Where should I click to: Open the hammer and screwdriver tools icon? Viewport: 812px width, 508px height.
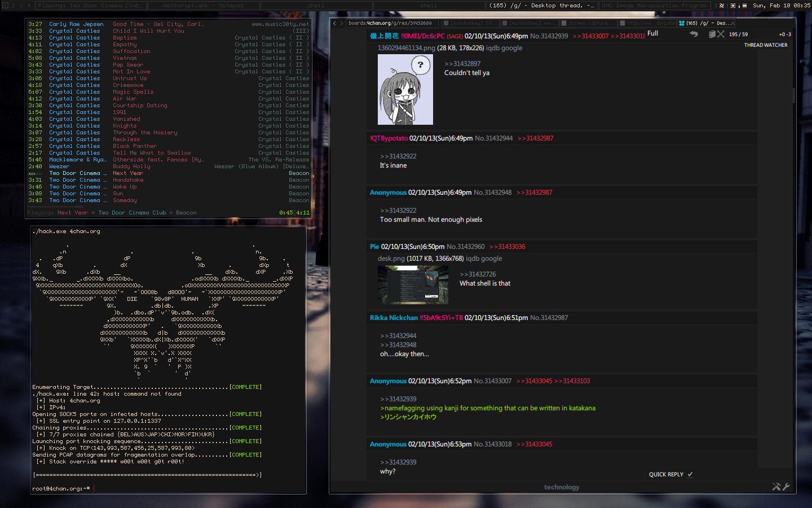tap(776, 487)
